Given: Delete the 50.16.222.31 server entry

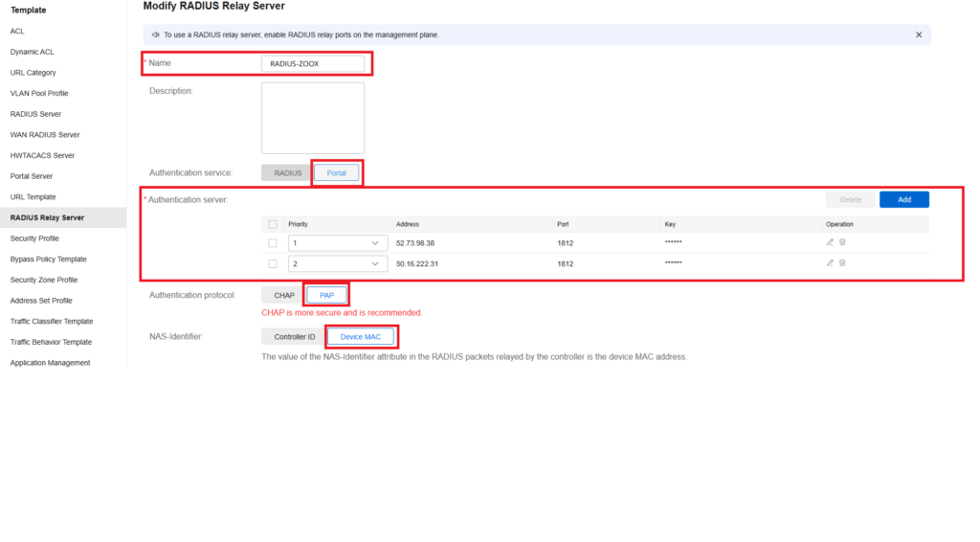Looking at the screenshot, I should tap(842, 263).
